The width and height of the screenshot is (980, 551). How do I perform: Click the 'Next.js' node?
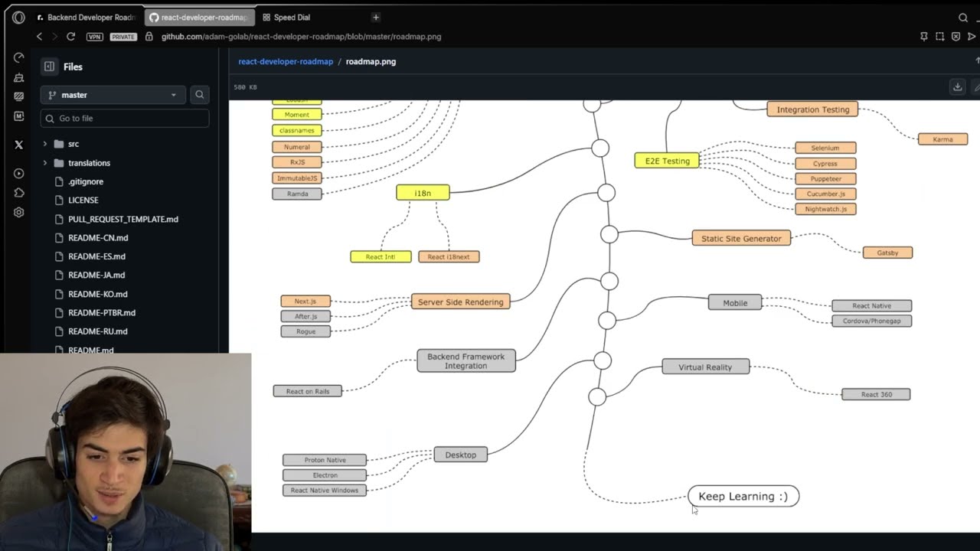click(x=305, y=301)
